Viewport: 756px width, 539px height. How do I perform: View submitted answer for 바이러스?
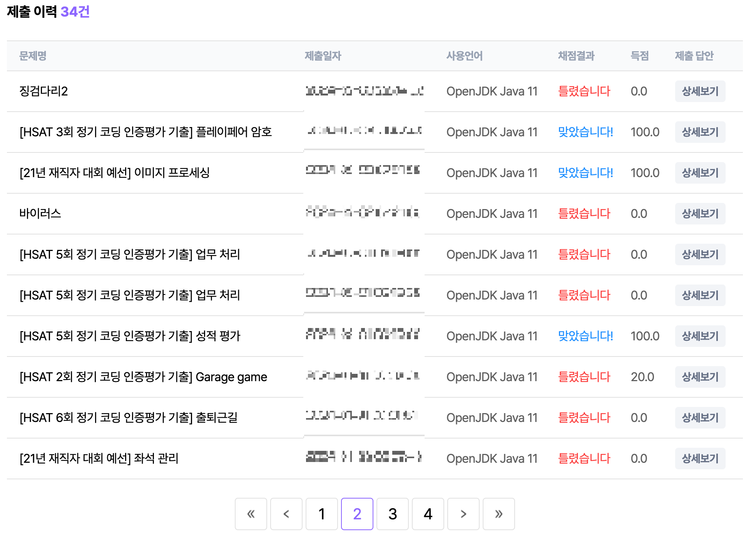[700, 214]
